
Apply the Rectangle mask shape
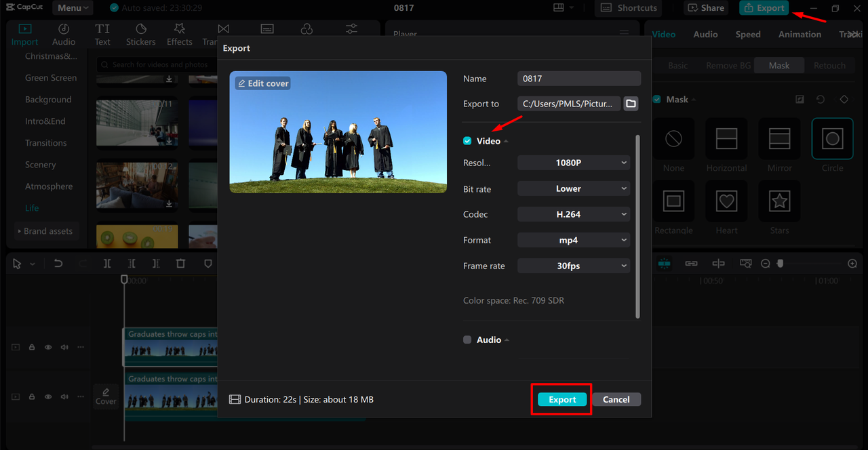(673, 201)
